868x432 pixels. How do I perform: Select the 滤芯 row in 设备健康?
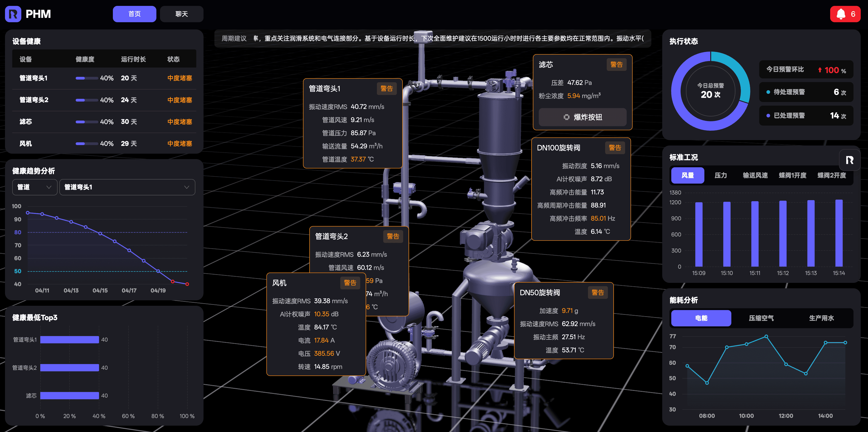[x=104, y=122]
